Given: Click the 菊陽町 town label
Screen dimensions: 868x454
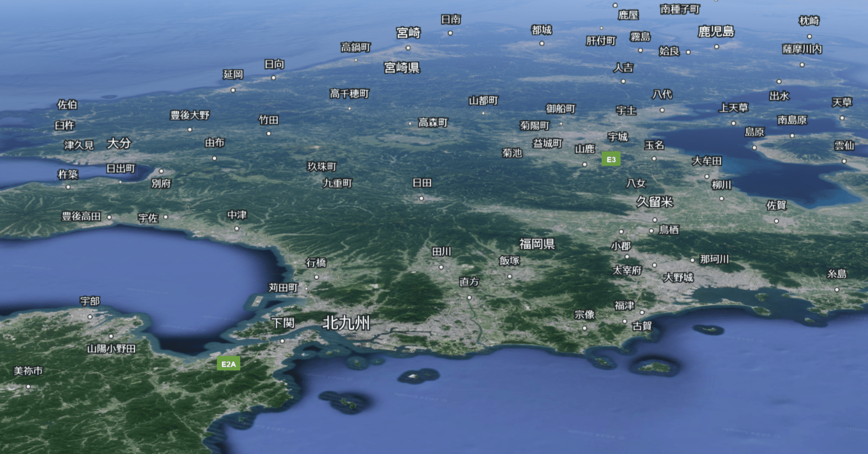Looking at the screenshot, I should pos(535,126).
